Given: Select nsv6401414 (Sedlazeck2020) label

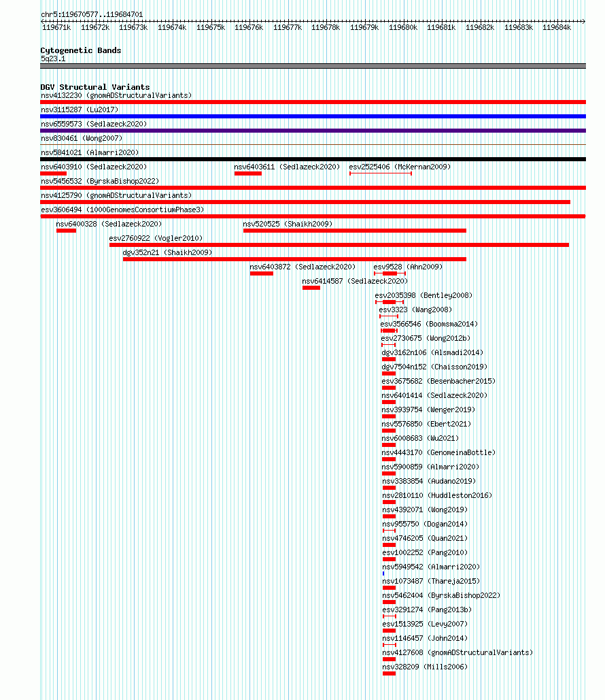Looking at the screenshot, I should coord(434,395).
